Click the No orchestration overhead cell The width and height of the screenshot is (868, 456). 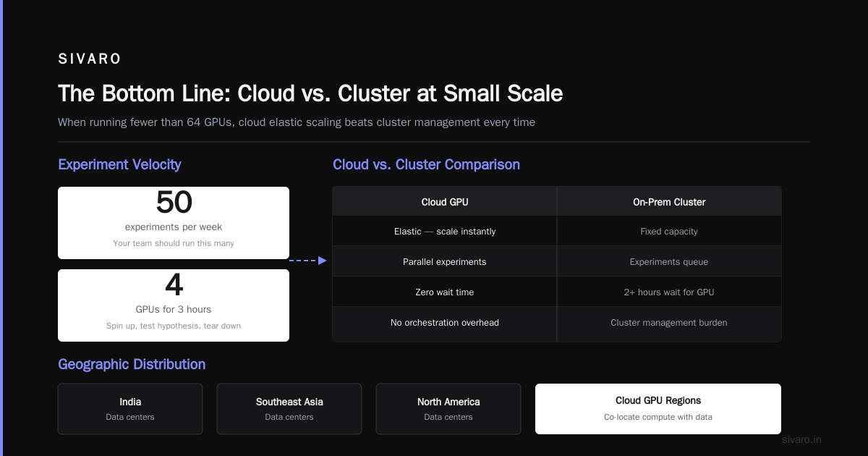(445, 323)
